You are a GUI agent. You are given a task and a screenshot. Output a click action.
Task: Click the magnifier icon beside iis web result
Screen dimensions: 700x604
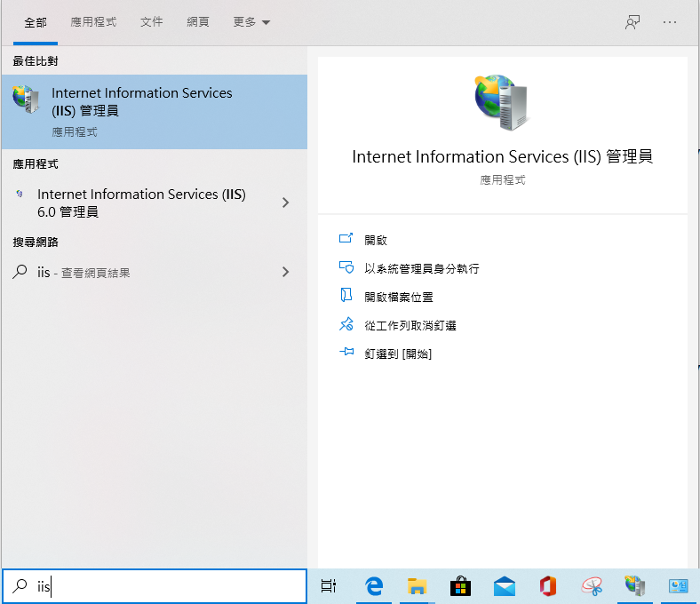tap(20, 272)
